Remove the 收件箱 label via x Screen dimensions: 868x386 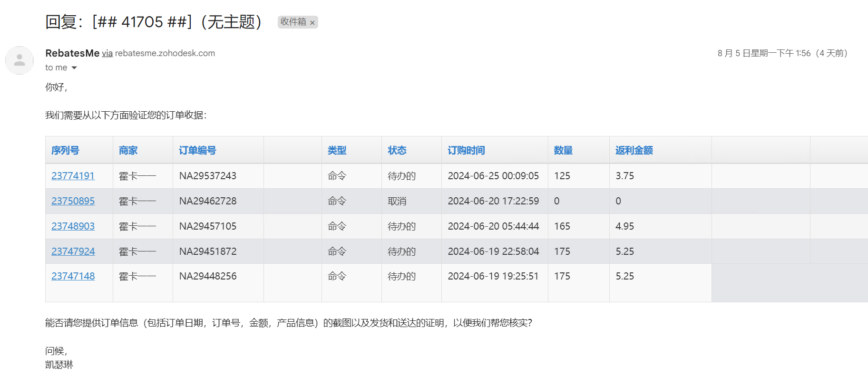(312, 23)
